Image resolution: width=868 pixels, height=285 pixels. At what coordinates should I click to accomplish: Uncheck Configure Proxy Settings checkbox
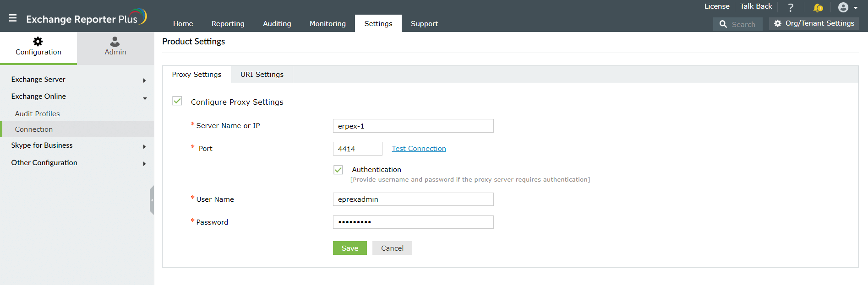click(177, 101)
